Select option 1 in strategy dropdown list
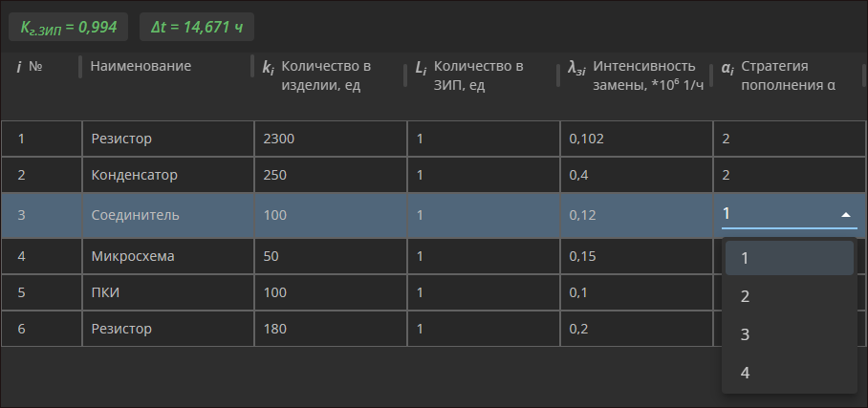Image resolution: width=868 pixels, height=408 pixels. tap(790, 258)
